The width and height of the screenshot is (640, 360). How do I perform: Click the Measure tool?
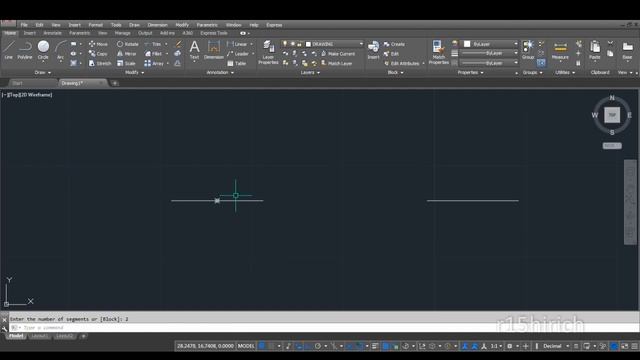(x=560, y=50)
